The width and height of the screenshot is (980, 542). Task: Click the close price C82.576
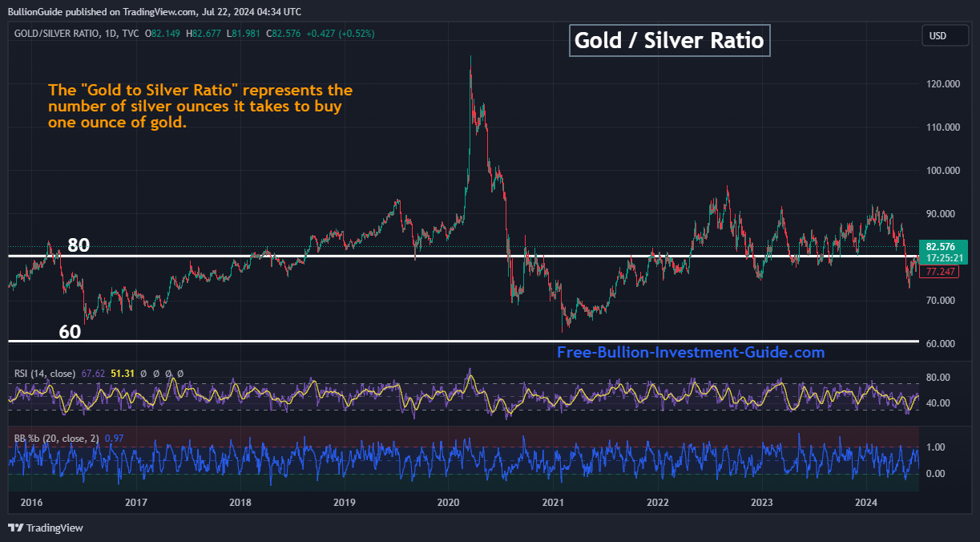(x=284, y=34)
